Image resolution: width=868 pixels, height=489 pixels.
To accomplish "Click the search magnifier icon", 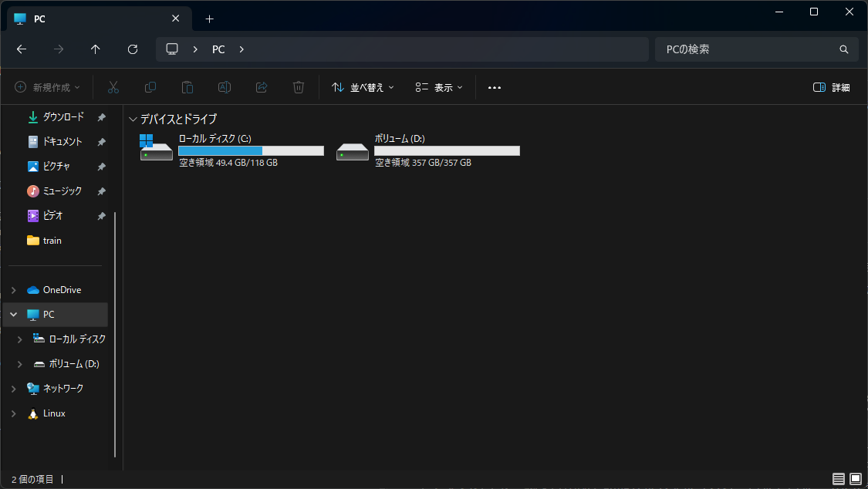I will (843, 49).
